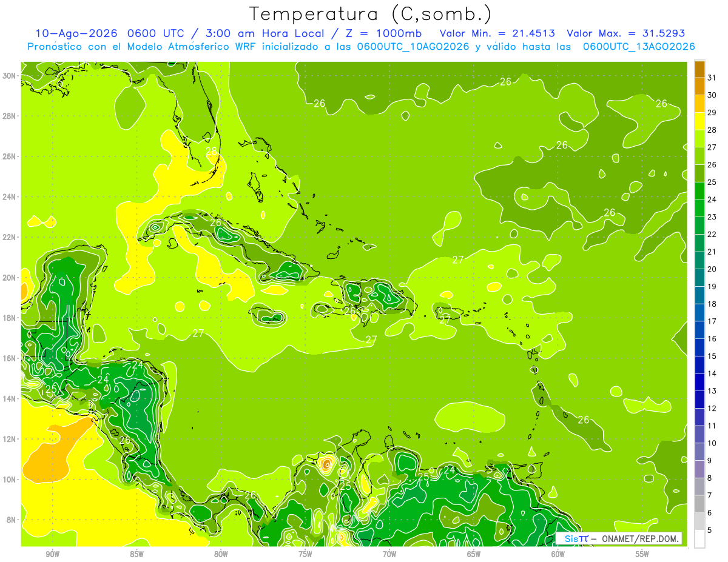
Task: Click the yellow legend band between 28 and 29
Action: (699, 120)
